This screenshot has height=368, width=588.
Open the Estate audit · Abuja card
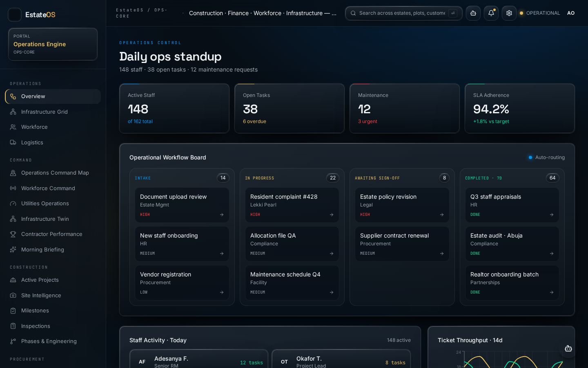point(512,244)
